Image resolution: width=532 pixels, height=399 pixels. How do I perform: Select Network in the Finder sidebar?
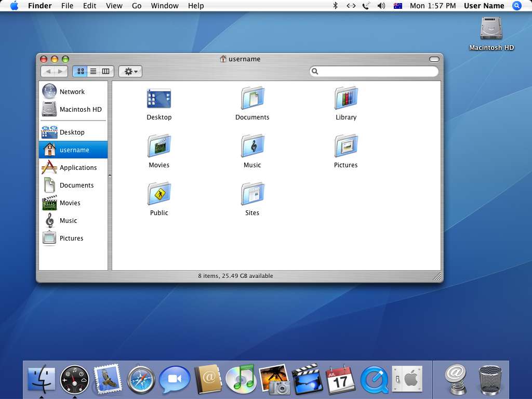[x=73, y=91]
